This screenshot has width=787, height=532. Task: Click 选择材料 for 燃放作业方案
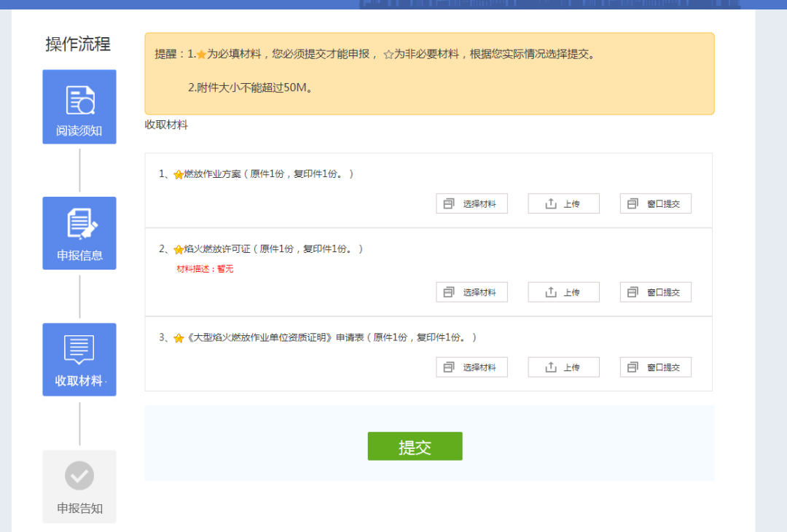(471, 204)
